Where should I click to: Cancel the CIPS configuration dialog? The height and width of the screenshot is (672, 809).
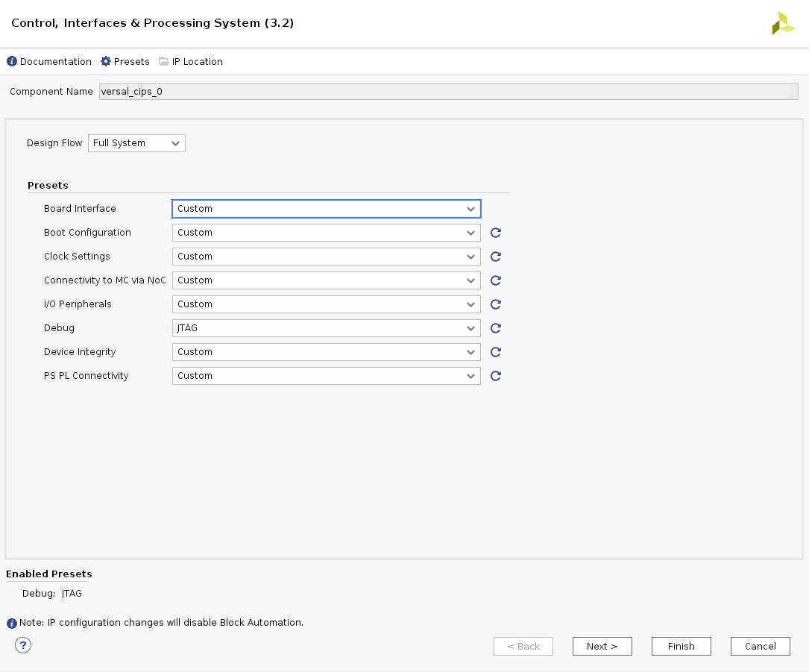[760, 647]
